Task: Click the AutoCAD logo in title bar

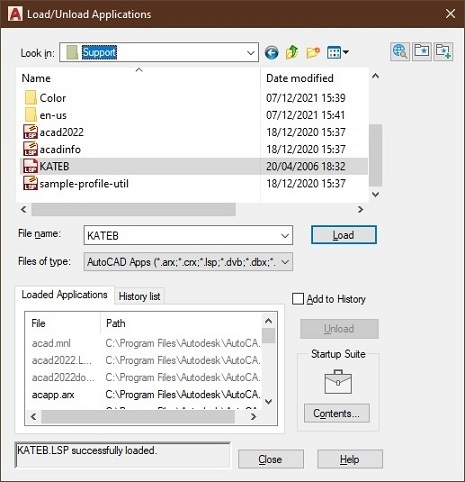Action: 15,14
